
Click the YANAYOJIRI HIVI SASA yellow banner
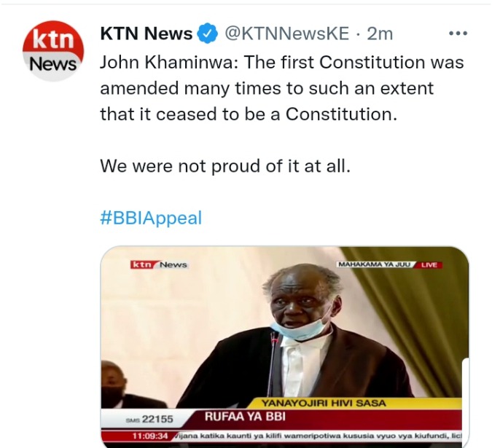(x=324, y=403)
